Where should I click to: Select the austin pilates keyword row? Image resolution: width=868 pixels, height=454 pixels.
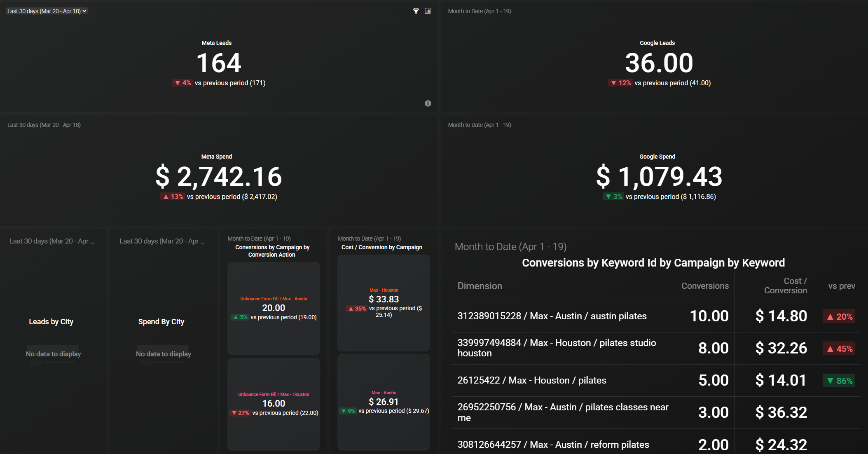[552, 316]
